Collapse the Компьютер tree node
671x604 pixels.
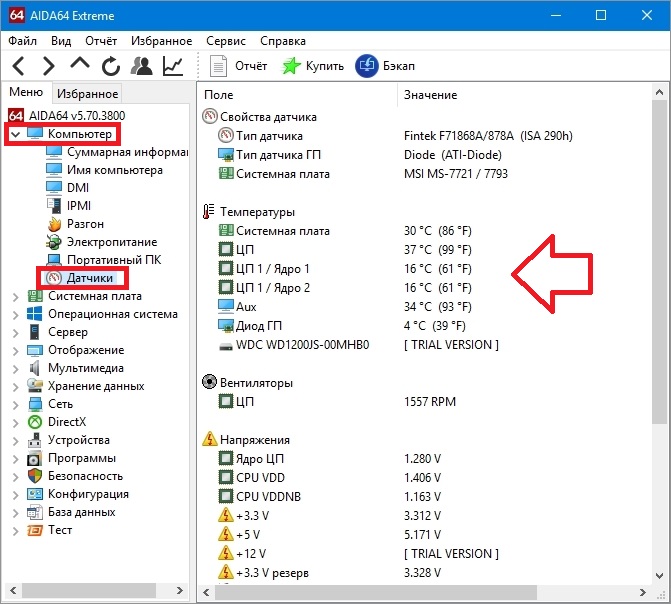(x=15, y=134)
